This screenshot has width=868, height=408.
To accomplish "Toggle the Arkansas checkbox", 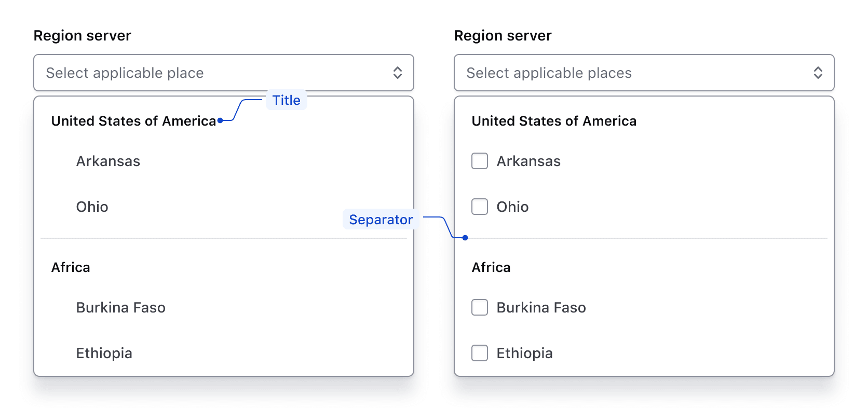I will (x=480, y=161).
